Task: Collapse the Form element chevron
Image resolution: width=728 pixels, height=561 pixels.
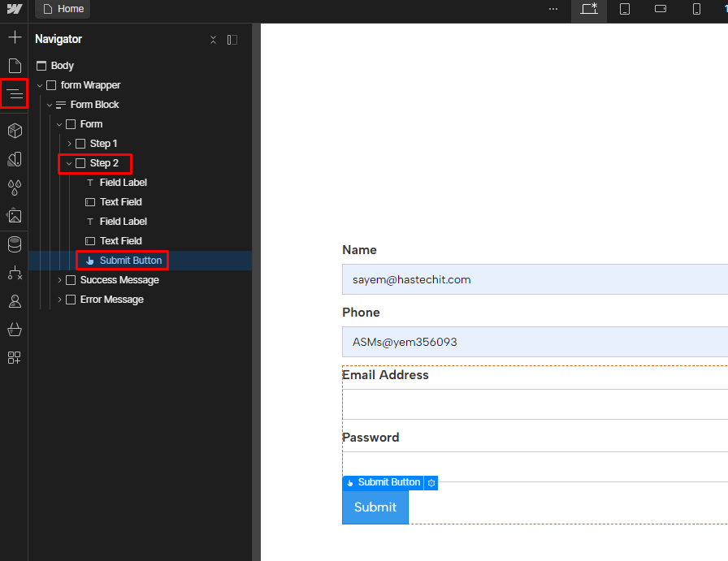Action: click(59, 124)
